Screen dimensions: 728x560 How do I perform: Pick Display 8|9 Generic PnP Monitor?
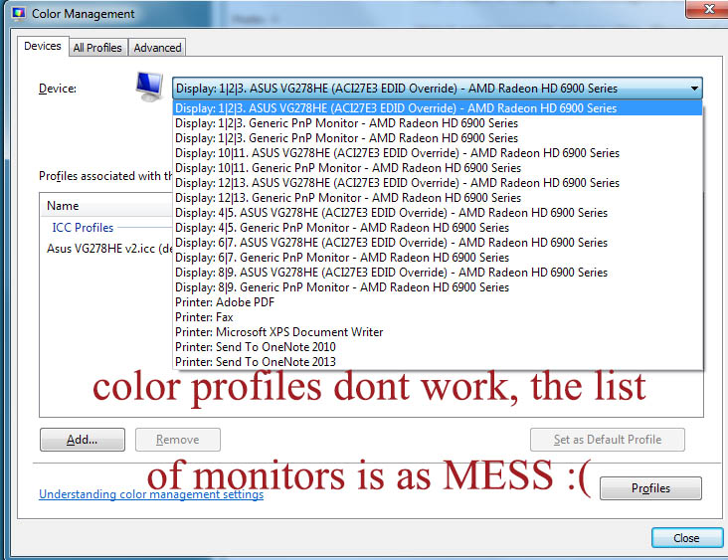click(437, 287)
